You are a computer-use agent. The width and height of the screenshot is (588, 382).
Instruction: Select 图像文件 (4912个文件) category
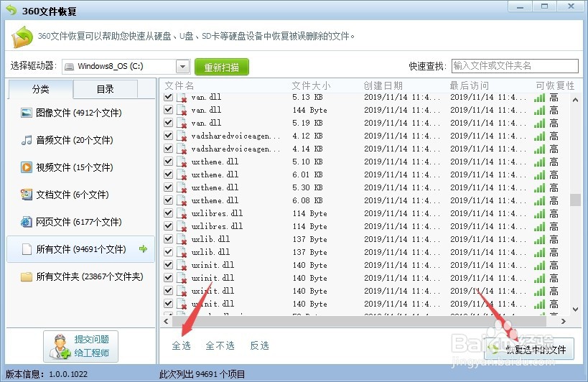(x=80, y=113)
